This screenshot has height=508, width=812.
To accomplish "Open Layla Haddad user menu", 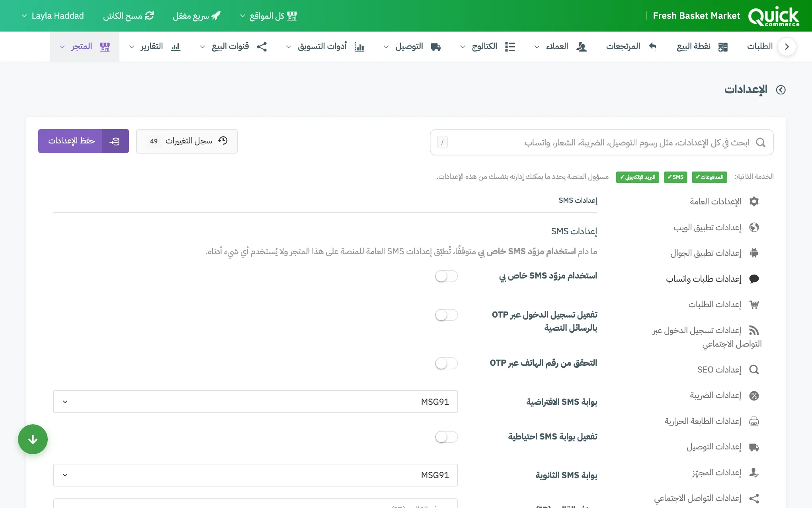I will [x=53, y=16].
